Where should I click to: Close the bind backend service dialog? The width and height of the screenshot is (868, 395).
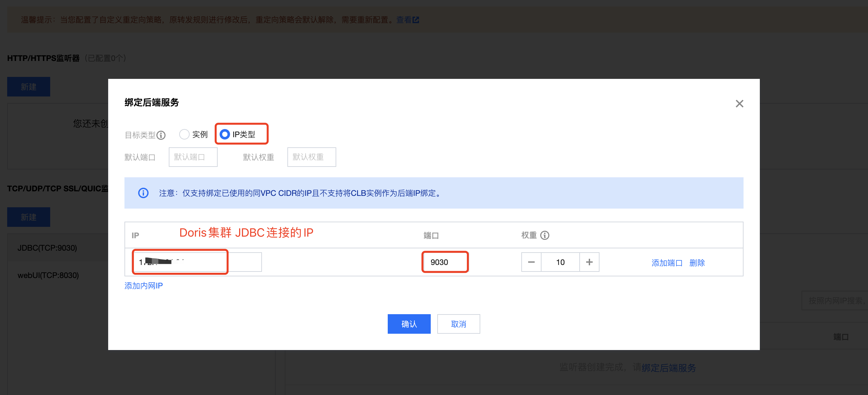[x=739, y=103]
